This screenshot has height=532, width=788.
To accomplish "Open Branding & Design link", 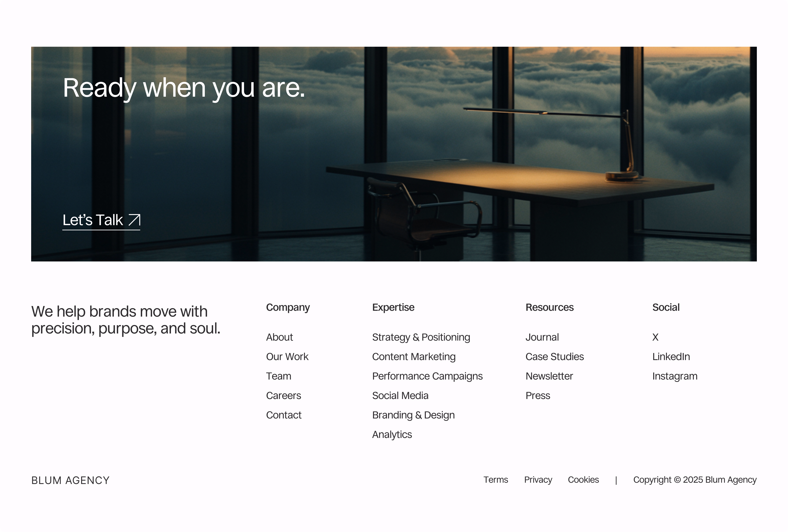I will click(413, 415).
